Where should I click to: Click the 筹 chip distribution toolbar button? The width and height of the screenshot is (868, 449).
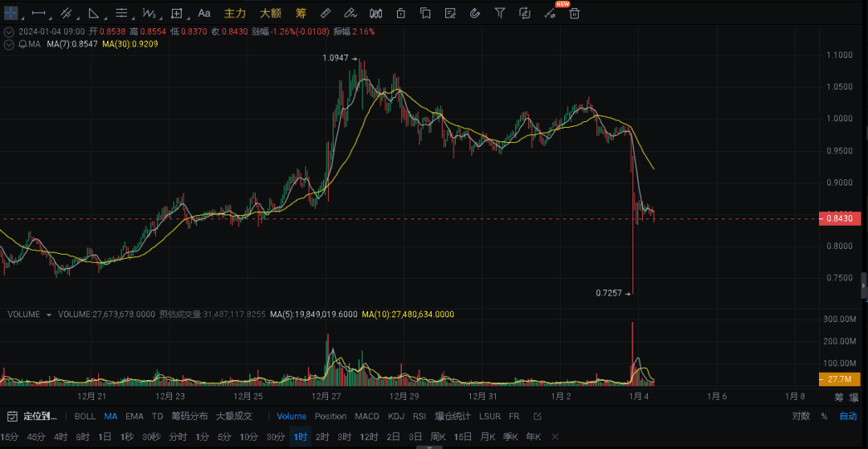[x=301, y=12]
